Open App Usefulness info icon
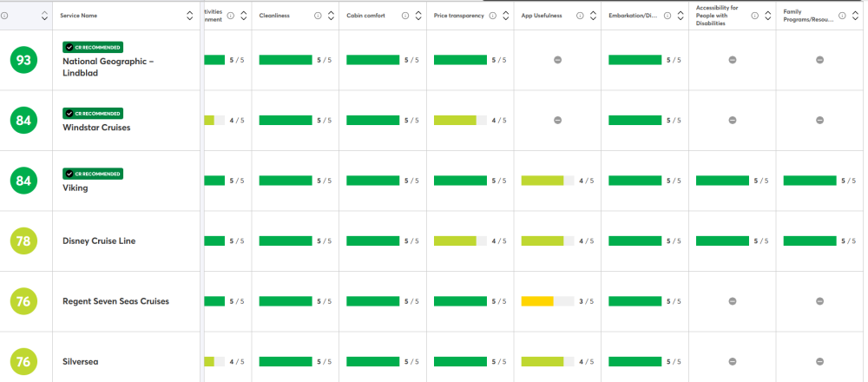Screen dimensions: 868x382 pyautogui.click(x=580, y=16)
